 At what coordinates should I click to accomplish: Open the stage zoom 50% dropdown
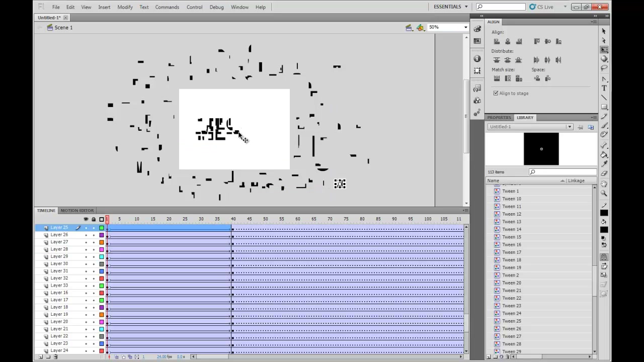click(465, 27)
